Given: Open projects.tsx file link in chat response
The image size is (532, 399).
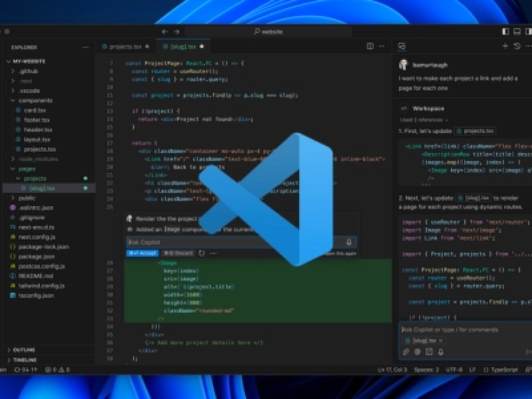Looking at the screenshot, I should click(x=475, y=131).
